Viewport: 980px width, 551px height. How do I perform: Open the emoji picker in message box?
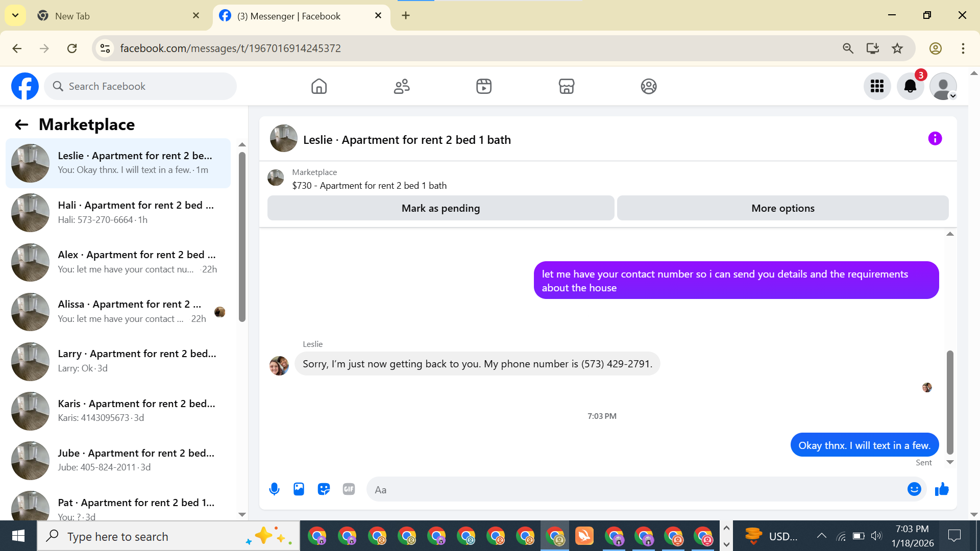pyautogui.click(x=914, y=489)
